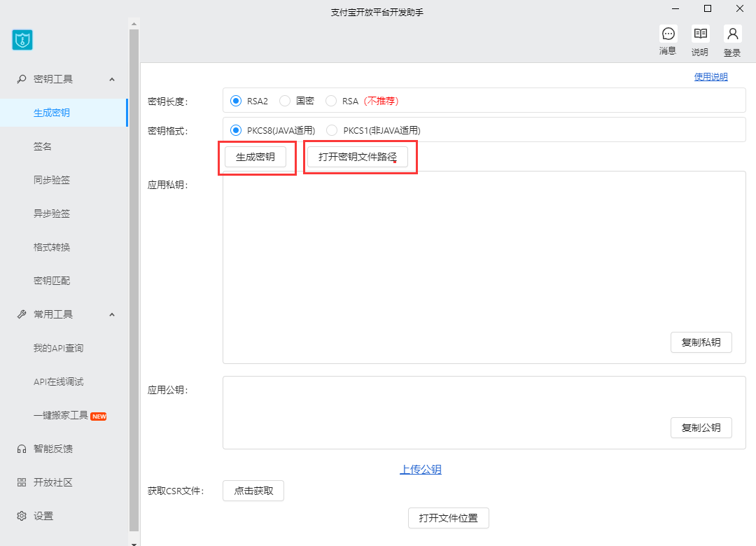Select the 国密 key length option
This screenshot has width=756, height=546.
point(285,101)
